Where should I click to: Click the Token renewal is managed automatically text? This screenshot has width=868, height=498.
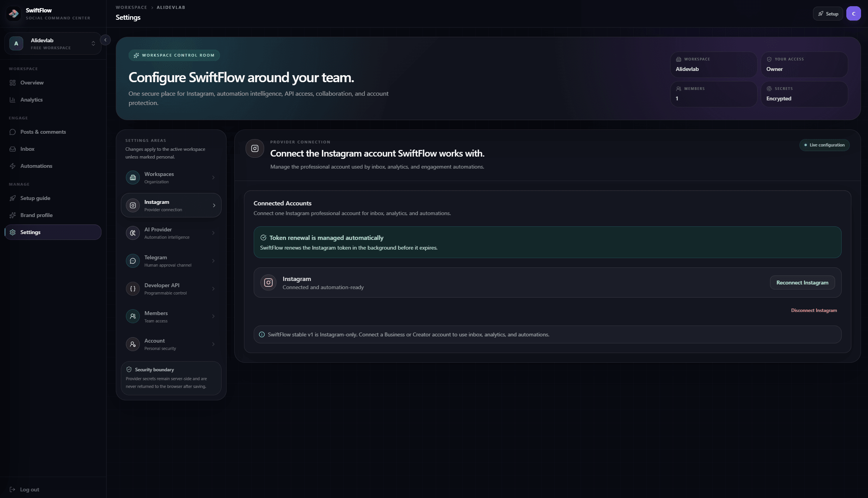click(x=327, y=238)
